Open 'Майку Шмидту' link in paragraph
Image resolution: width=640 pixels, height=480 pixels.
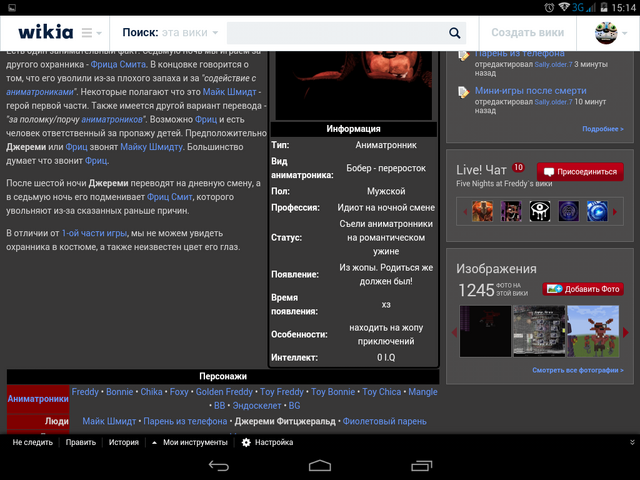(x=151, y=147)
